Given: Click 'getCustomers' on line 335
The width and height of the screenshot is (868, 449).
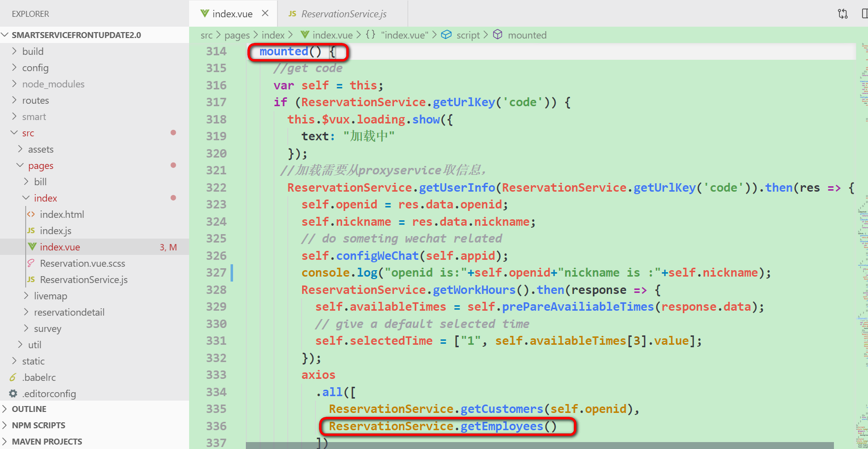Looking at the screenshot, I should click(x=502, y=409).
